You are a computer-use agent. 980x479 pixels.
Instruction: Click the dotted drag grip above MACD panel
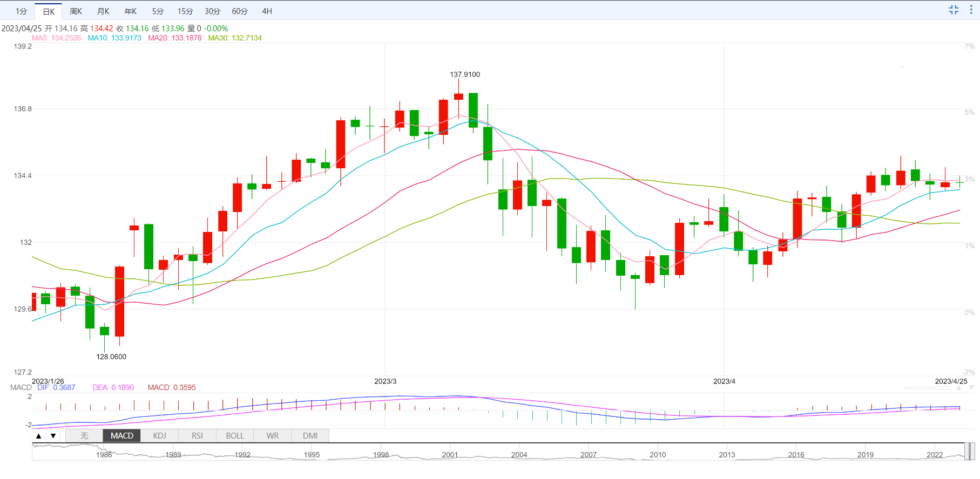pyautogui.click(x=927, y=388)
